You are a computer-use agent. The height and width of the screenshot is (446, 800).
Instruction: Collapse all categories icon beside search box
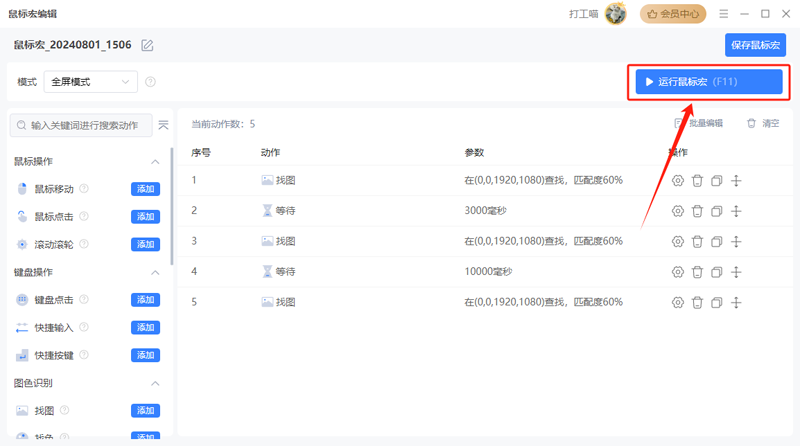(163, 125)
